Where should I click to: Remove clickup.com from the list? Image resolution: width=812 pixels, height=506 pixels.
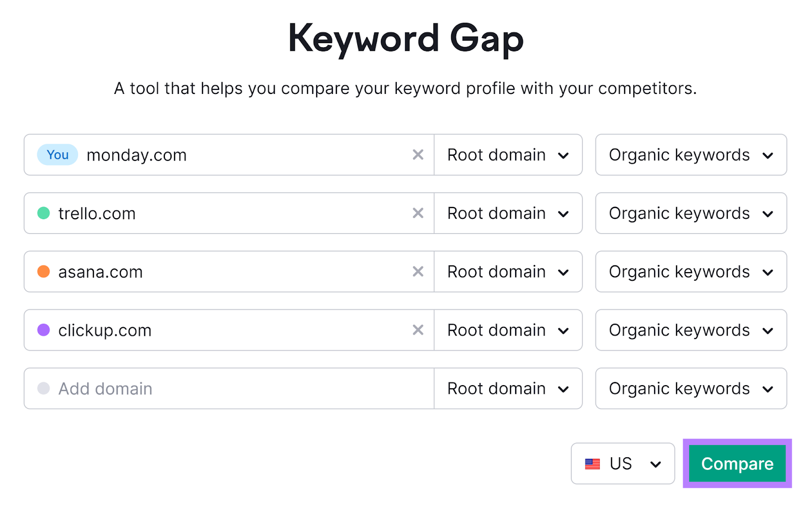coord(418,330)
